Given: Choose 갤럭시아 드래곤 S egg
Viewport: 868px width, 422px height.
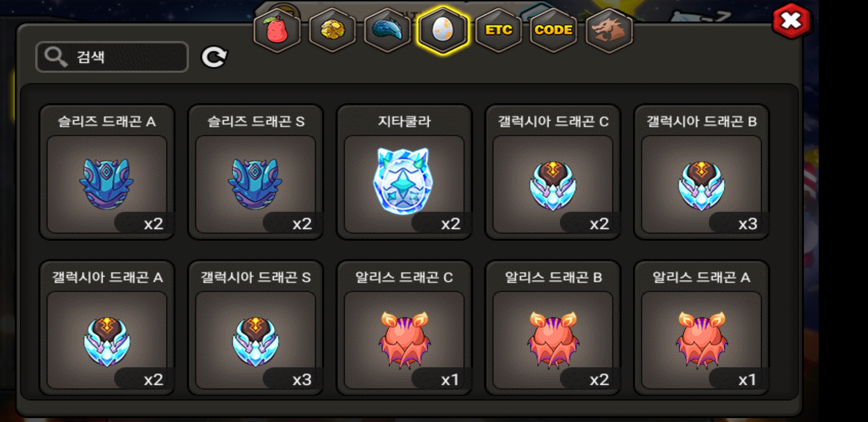Looking at the screenshot, I should click(x=255, y=328).
